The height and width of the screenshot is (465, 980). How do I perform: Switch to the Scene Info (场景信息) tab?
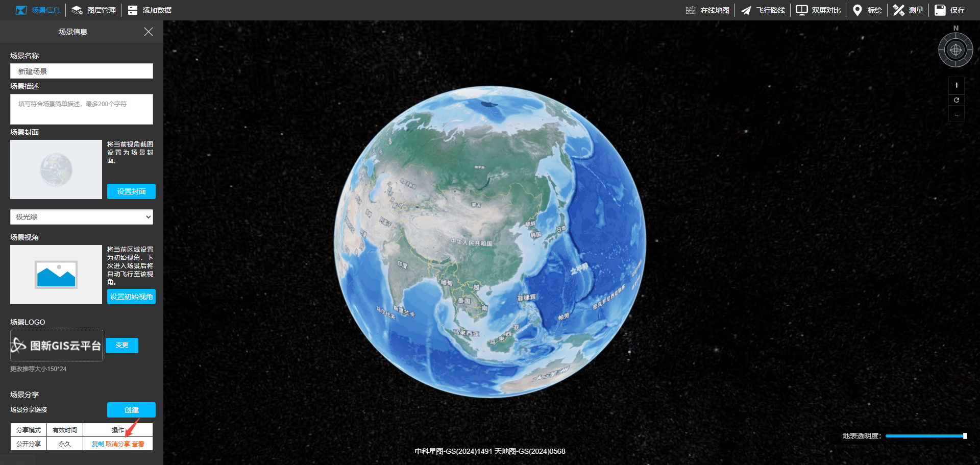pyautogui.click(x=38, y=10)
